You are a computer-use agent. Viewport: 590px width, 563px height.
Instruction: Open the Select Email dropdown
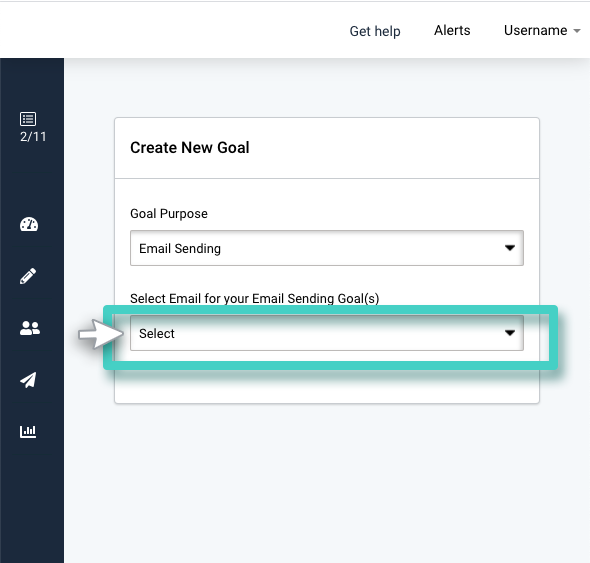pyautogui.click(x=327, y=333)
